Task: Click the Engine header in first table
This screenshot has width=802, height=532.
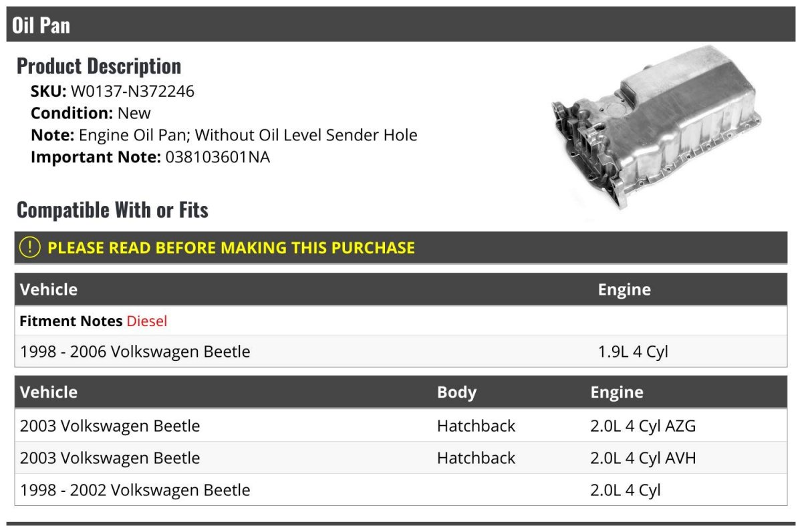Action: tap(624, 289)
